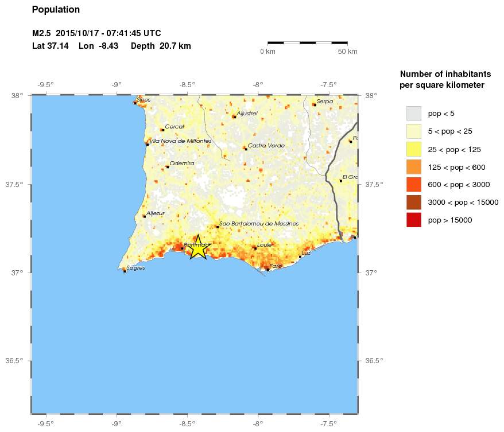Click the "Faro" city label
This screenshot has width=504, height=432.
click(276, 266)
